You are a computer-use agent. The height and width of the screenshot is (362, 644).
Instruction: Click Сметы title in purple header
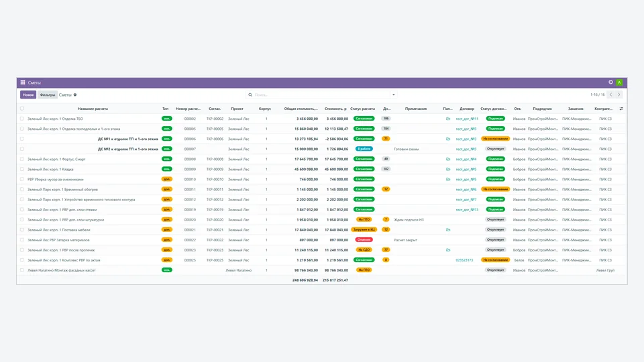tap(34, 82)
